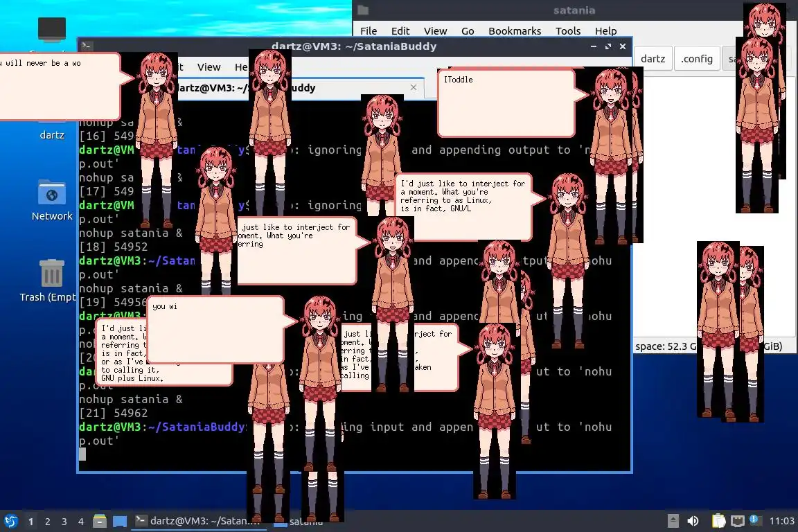Click the terminal cursor block on the last line
Viewport: 798px width, 532px height.
click(x=82, y=454)
